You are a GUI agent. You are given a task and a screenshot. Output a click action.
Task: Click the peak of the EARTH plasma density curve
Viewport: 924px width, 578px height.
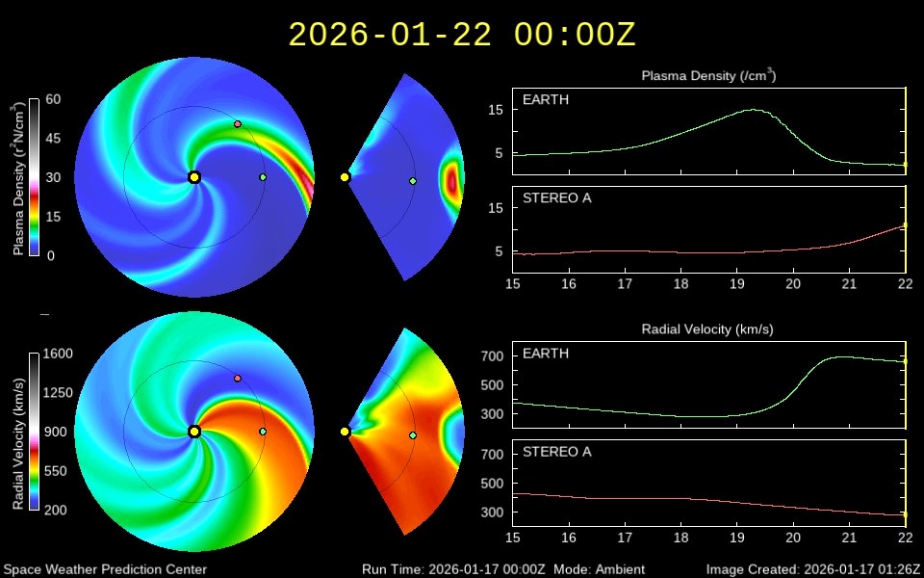coord(752,110)
